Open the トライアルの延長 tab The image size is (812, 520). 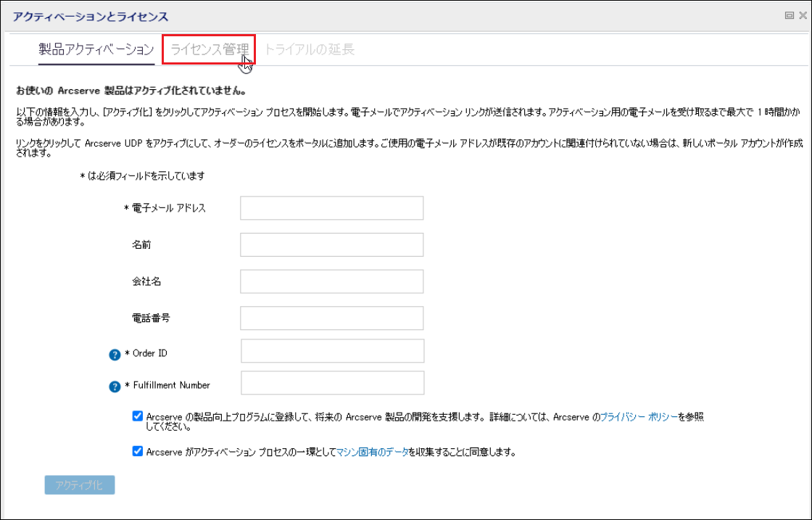(310, 49)
